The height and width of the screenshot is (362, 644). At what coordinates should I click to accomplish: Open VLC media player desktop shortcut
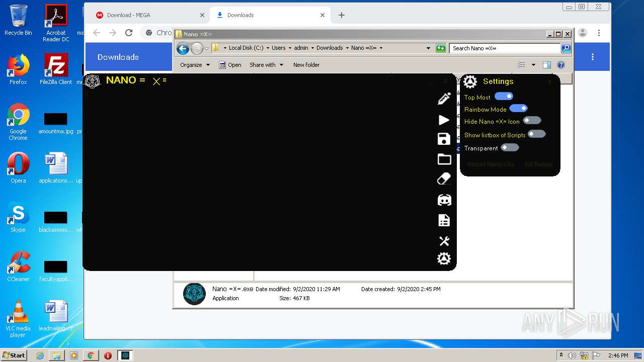click(x=18, y=319)
